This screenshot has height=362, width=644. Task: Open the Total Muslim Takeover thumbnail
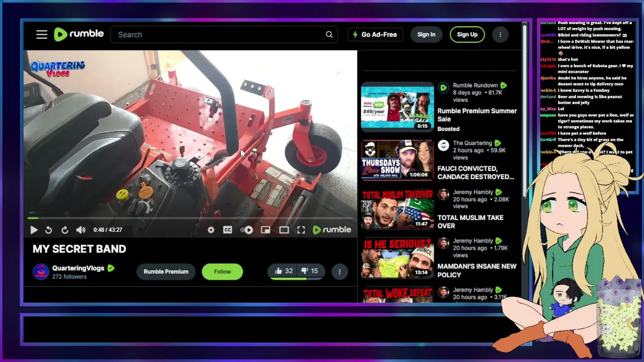[397, 209]
